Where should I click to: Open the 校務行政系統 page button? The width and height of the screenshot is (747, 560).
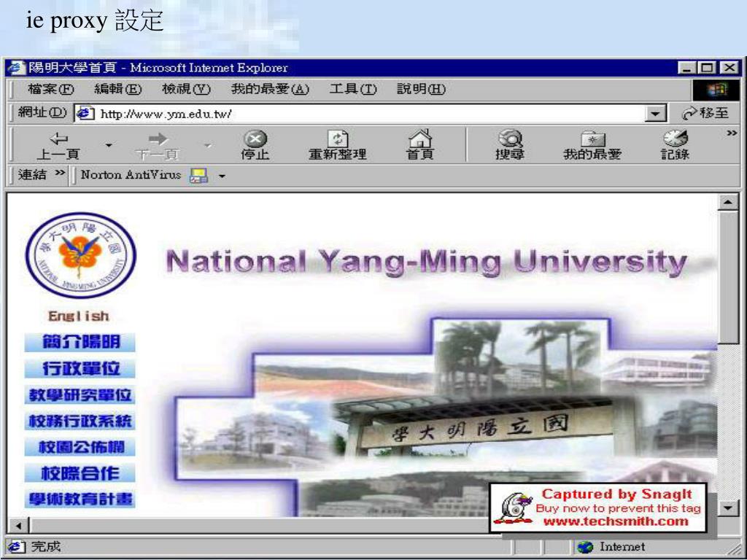click(80, 421)
